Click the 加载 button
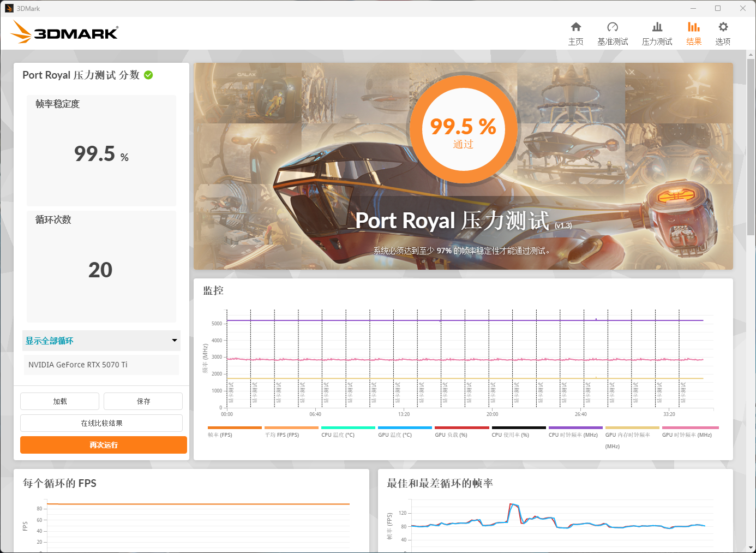Viewport: 756px width, 553px height. [60, 401]
